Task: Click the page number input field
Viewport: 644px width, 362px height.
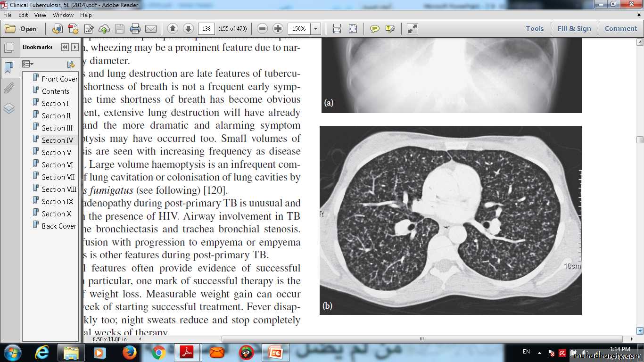Action: (x=206, y=29)
